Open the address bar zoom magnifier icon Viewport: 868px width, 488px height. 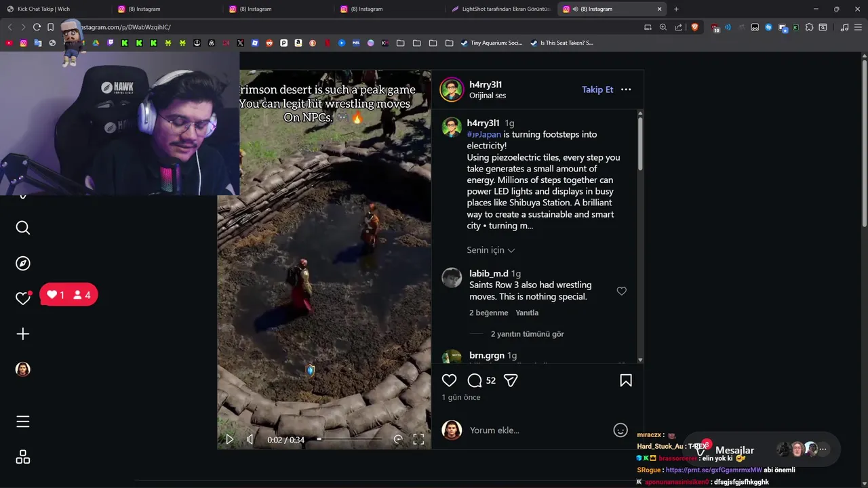[x=663, y=27]
